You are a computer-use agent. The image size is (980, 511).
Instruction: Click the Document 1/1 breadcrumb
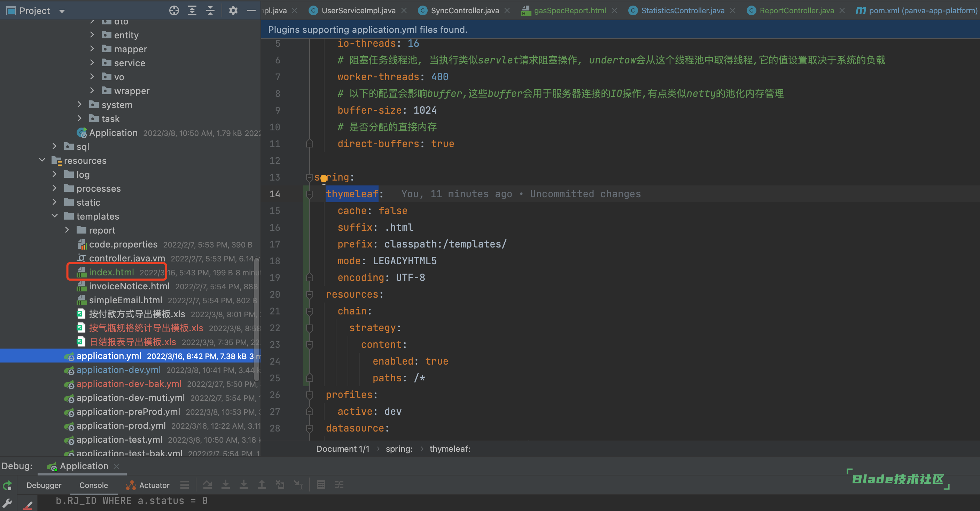click(x=343, y=449)
